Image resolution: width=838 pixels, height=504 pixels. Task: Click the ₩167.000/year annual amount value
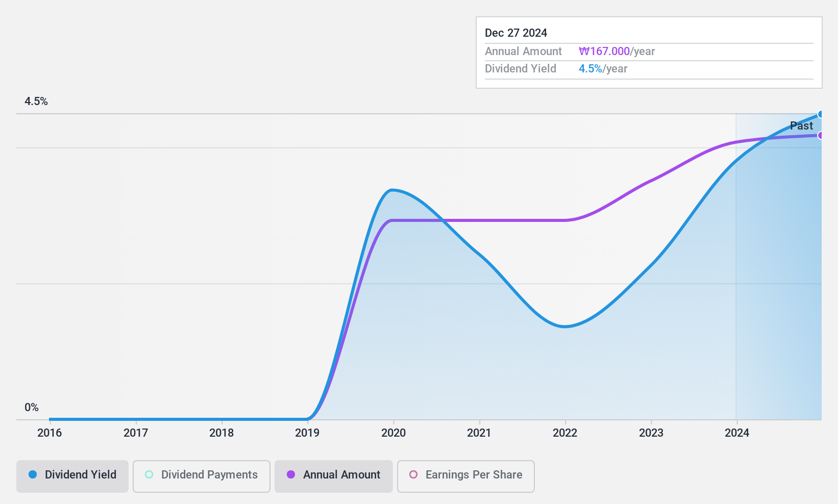pyautogui.click(x=617, y=52)
